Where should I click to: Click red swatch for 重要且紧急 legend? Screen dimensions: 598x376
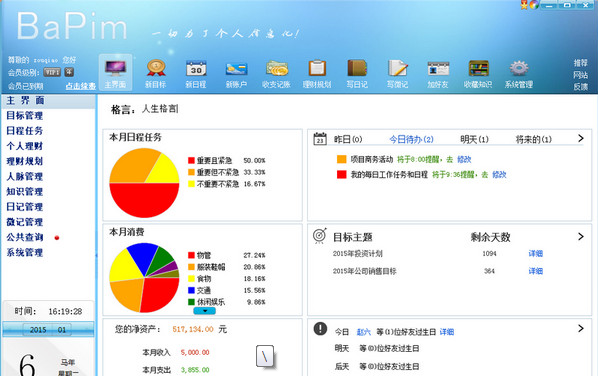tap(191, 161)
